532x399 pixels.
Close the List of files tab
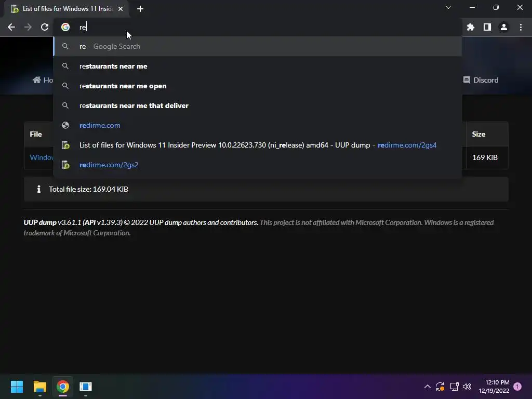pyautogui.click(x=121, y=9)
